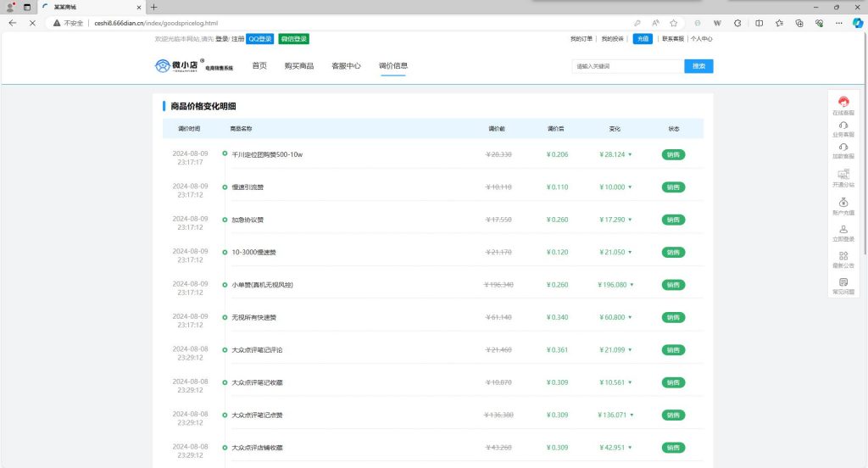The image size is (868, 468).
Task: Switch to the 客服中心 nav item
Action: pos(346,66)
